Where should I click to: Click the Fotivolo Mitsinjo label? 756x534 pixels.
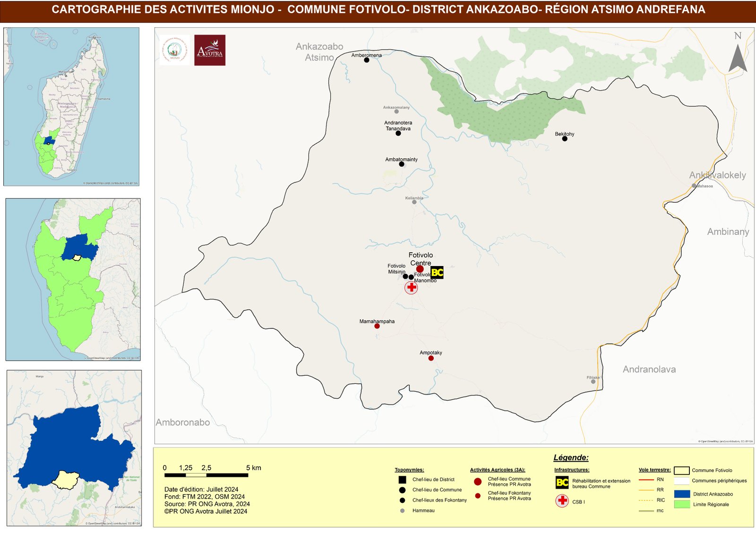[x=396, y=269]
